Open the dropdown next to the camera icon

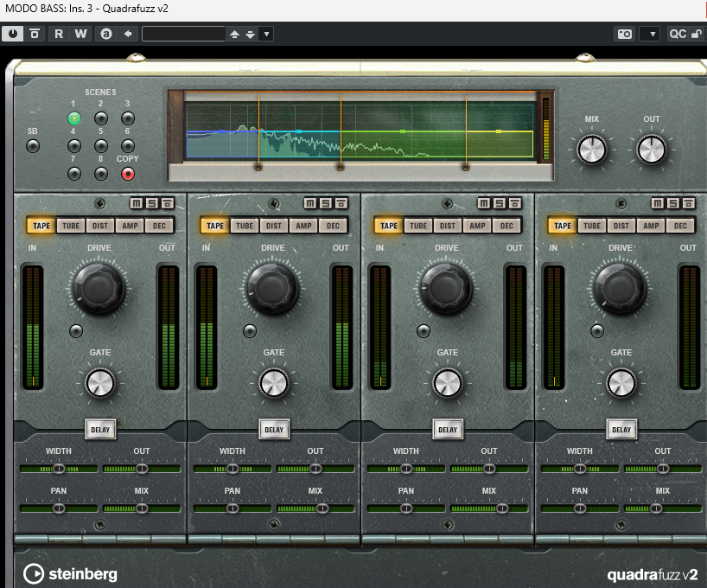[x=652, y=34]
